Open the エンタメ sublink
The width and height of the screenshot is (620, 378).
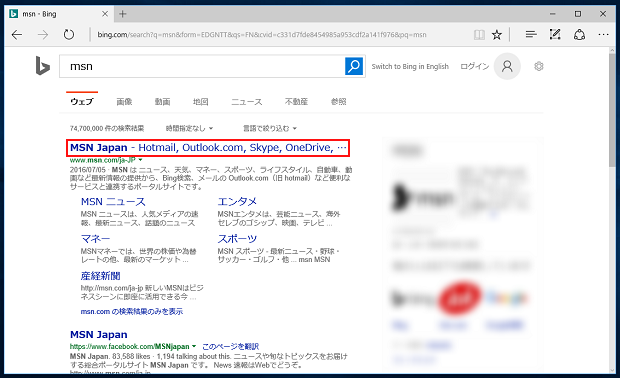tap(237, 202)
